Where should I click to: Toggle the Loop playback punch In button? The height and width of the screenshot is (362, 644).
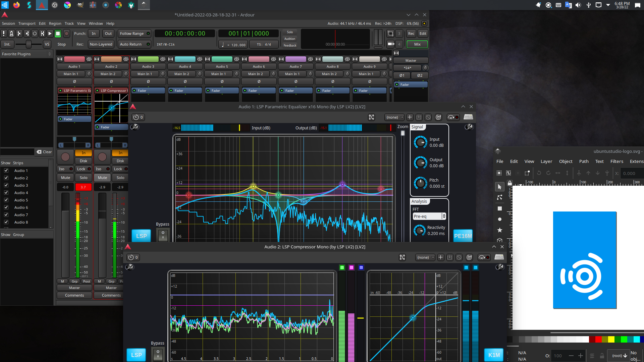(x=93, y=33)
